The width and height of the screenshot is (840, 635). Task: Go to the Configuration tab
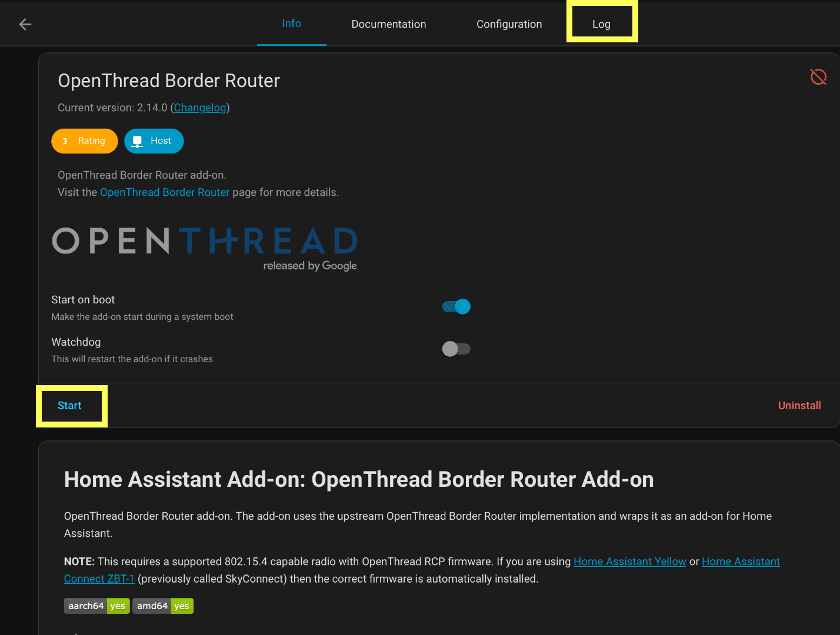click(509, 24)
